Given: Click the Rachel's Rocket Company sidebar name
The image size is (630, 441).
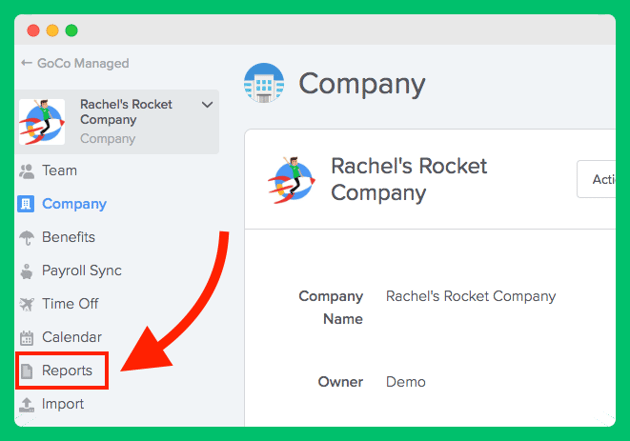Looking at the screenshot, I should [x=126, y=112].
